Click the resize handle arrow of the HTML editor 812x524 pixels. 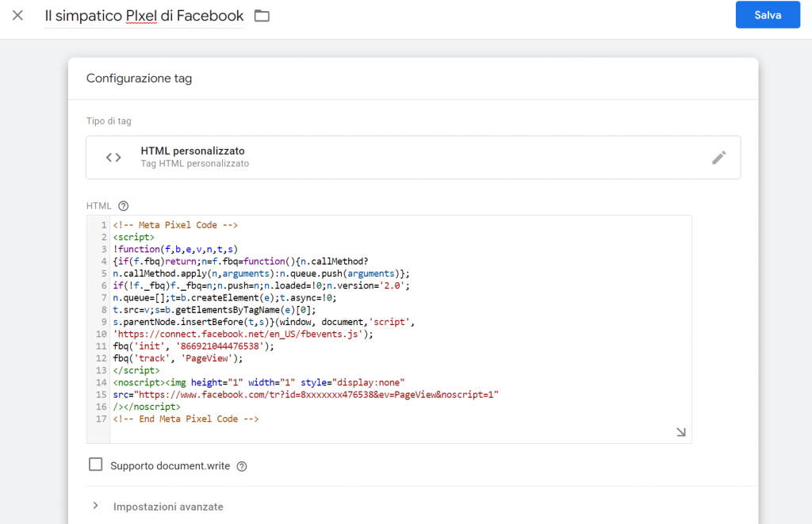pos(681,432)
